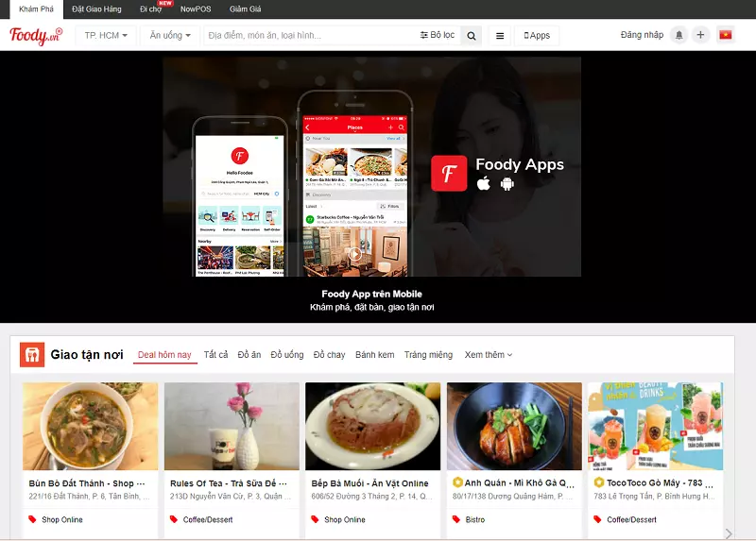Click the address 606/52 Đường 3 Tháng 2
Screen dimensions: 756x541
coord(371,497)
